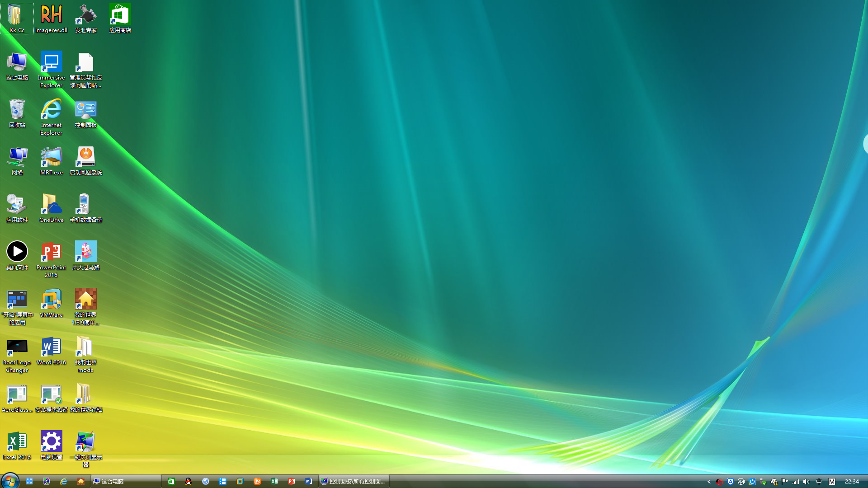868x488 pixels.
Task: Select the 天天过马路 game icon
Action: coord(85,256)
